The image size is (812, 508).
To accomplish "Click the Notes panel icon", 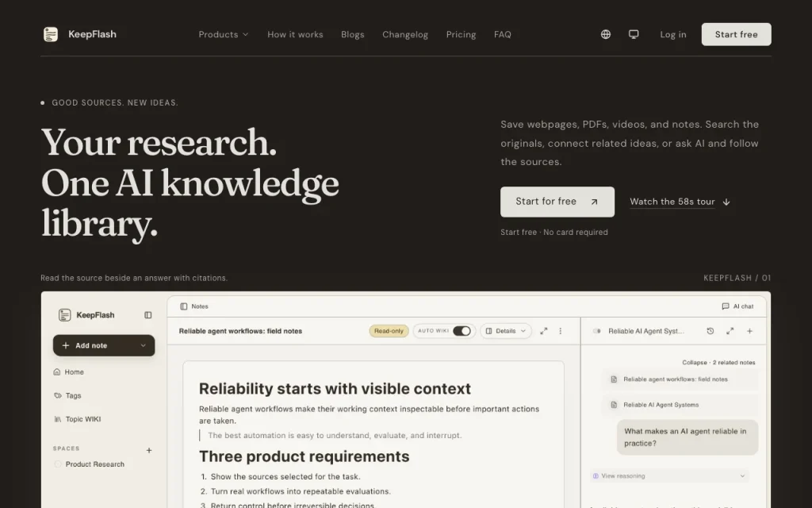I will coord(184,306).
